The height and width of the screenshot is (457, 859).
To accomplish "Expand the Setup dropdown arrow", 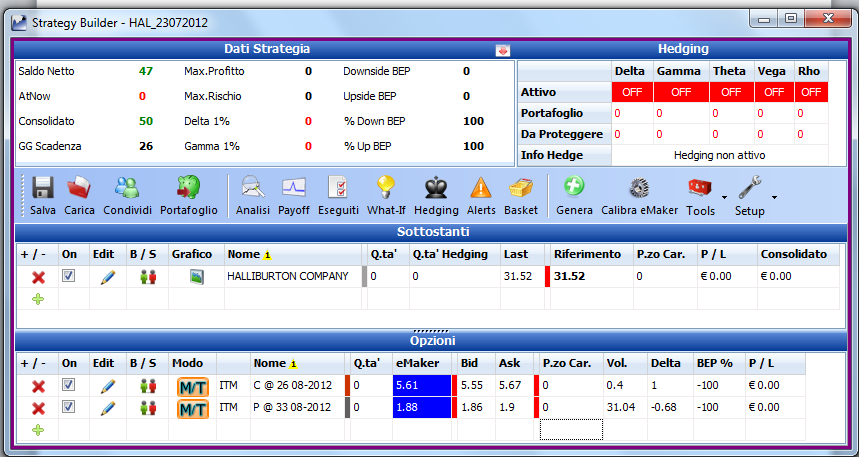I will point(774,197).
